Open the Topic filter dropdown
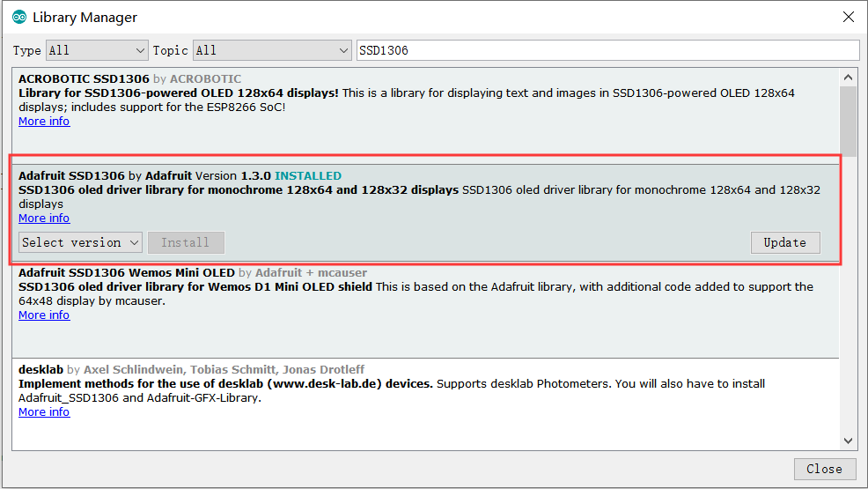The width and height of the screenshot is (868, 489). pos(272,50)
